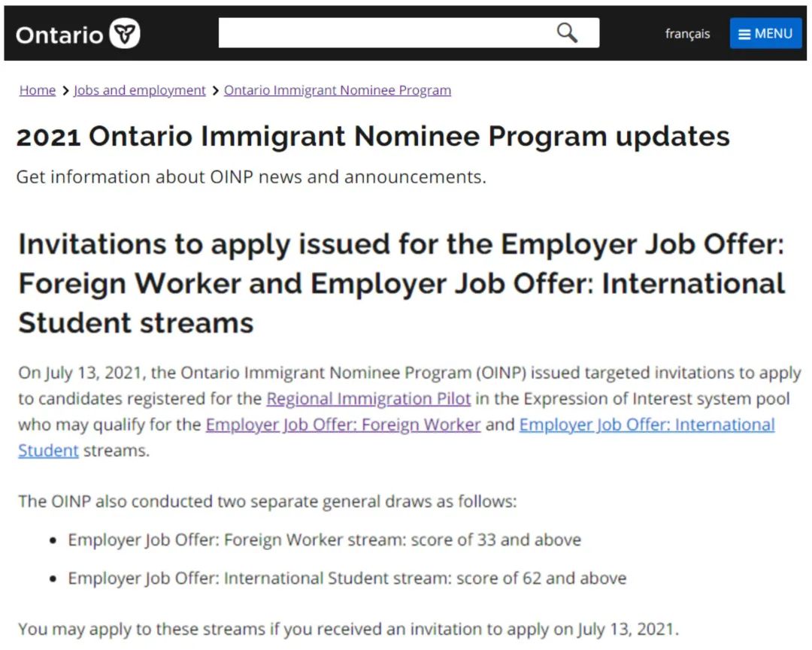Click the 2021 OINP updates page title
Screen dimensions: 812x650
[x=373, y=137]
